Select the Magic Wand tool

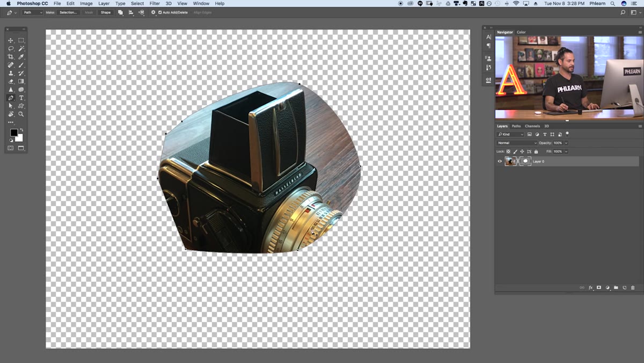coord(21,48)
